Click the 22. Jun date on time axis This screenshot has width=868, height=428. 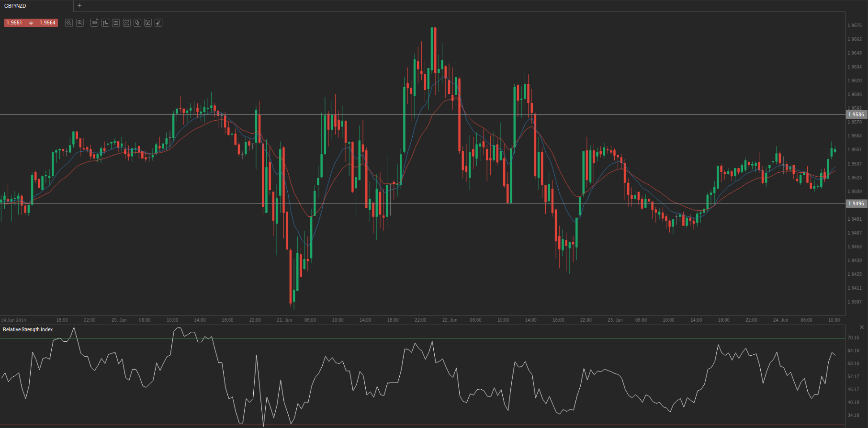(x=450, y=320)
